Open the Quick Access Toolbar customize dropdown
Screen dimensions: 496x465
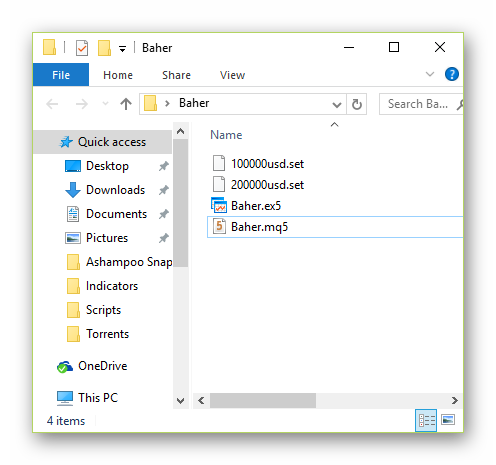click(x=123, y=49)
